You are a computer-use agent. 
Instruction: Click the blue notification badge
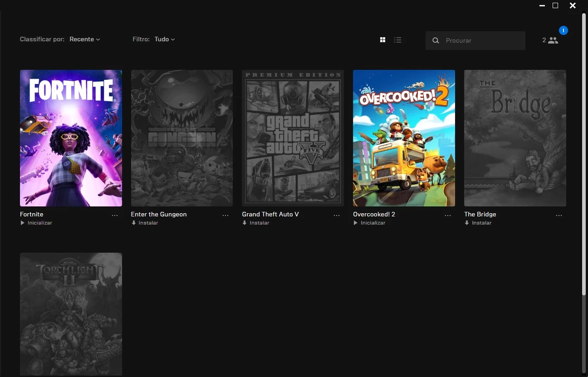coord(563,30)
